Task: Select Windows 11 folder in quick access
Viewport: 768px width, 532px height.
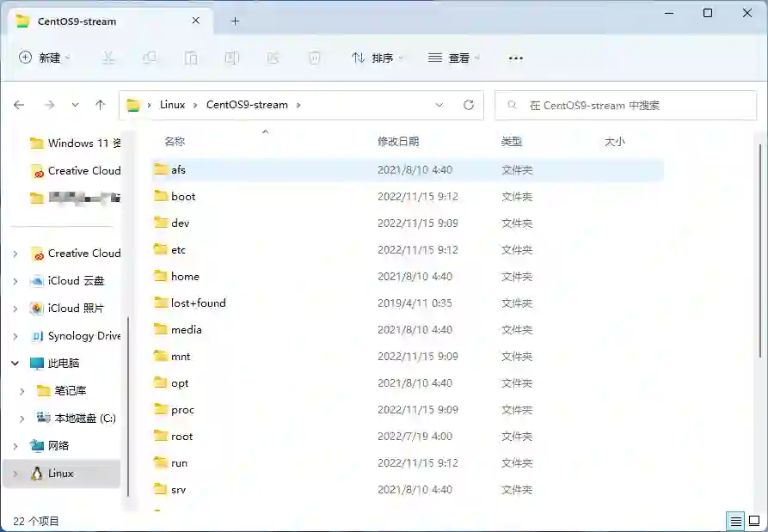Action: tap(75, 143)
